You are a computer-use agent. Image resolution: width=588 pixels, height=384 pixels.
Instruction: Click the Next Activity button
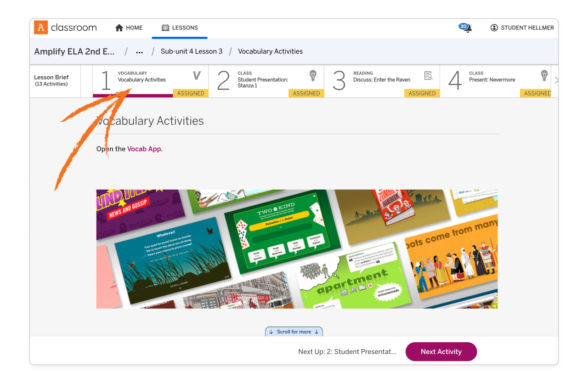coord(441,351)
